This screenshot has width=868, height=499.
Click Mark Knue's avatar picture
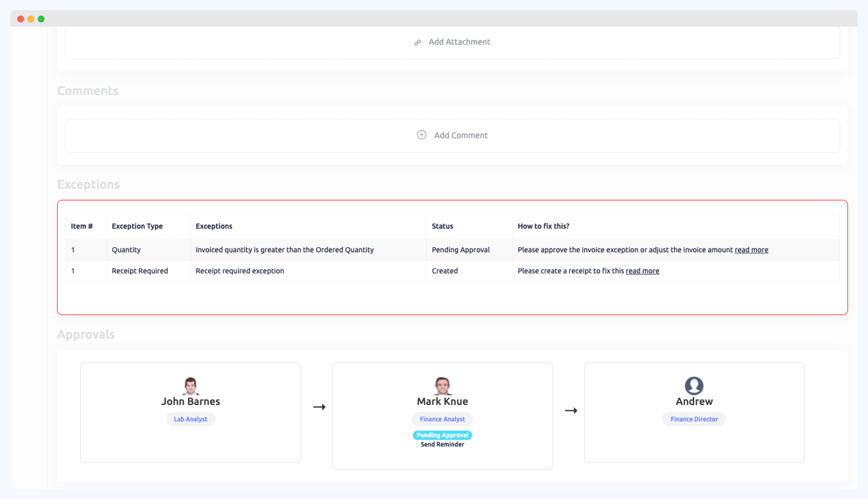442,386
